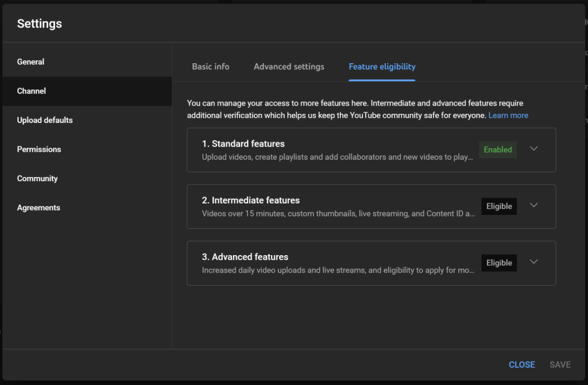Switch to the Basic info tab
The image size is (588, 385).
tap(210, 67)
